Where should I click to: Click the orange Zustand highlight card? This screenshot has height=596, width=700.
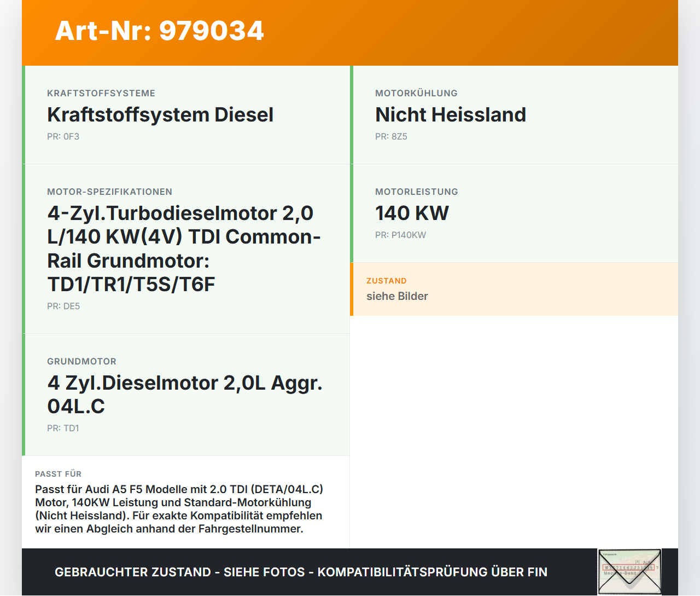point(514,290)
